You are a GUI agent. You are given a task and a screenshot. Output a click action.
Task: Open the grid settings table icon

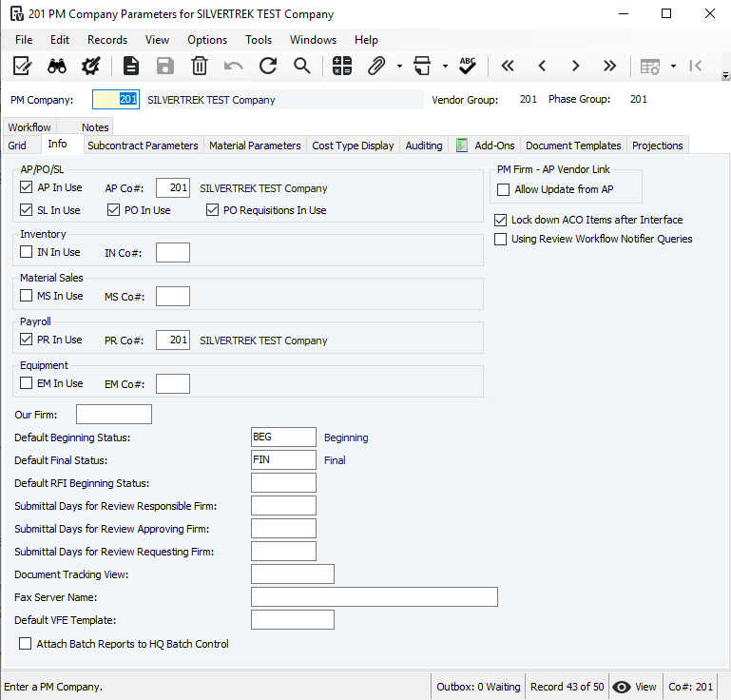[x=650, y=67]
